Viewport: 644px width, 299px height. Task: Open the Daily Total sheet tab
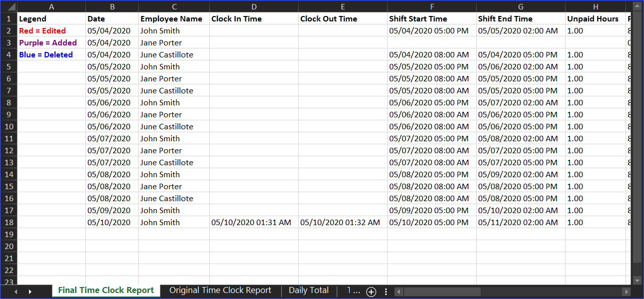(309, 291)
